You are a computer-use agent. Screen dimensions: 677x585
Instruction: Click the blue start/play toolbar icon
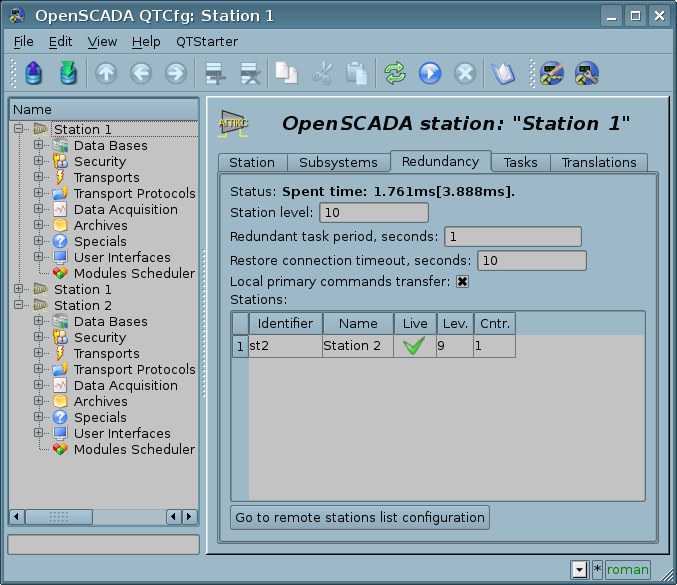[430, 73]
